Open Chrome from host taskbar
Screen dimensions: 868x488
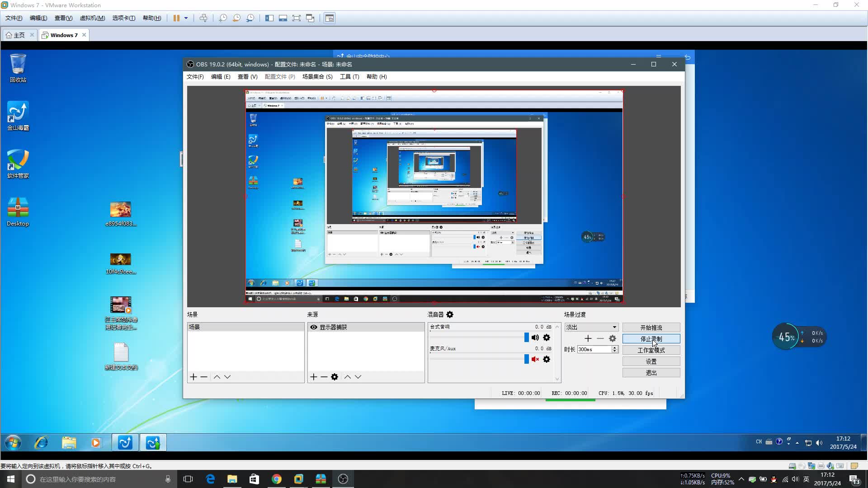pos(277,479)
